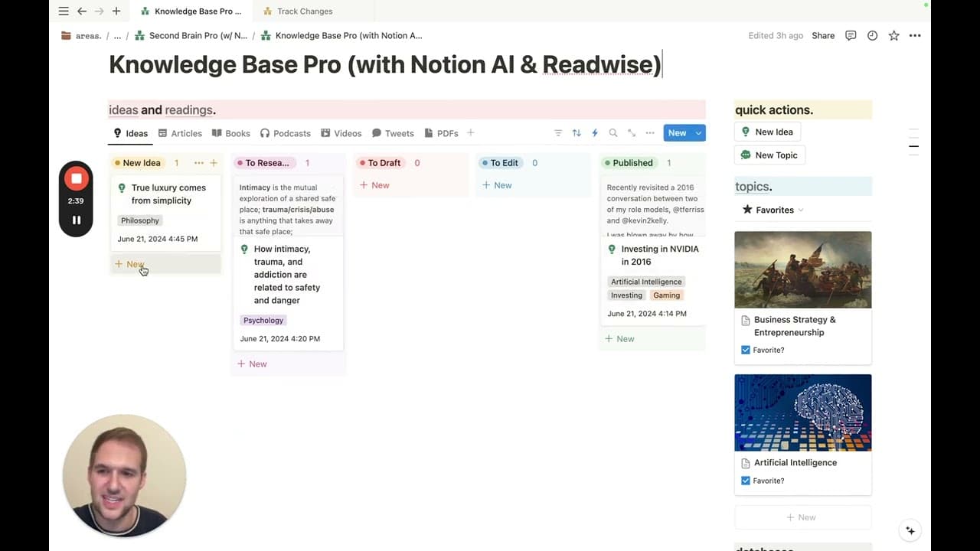Switch to the Videos view tab
Image resolution: width=980 pixels, height=551 pixels.
(341, 133)
